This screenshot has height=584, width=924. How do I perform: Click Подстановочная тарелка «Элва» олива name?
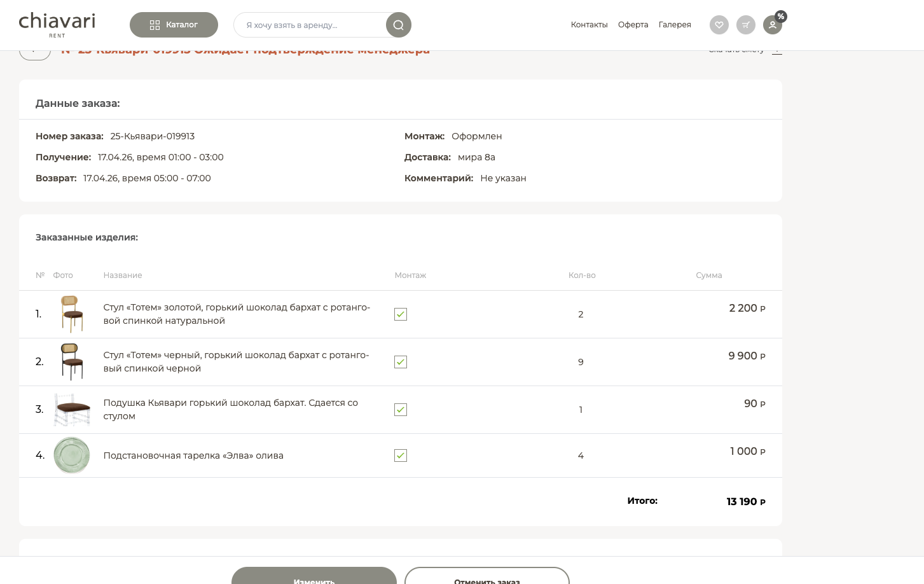point(193,455)
